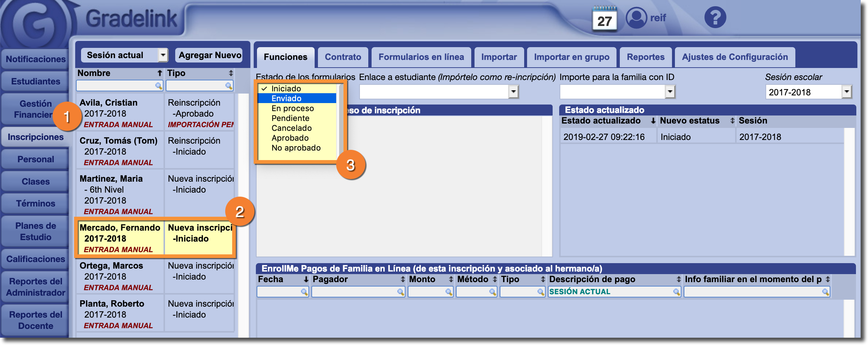This screenshot has width=868, height=345.
Task: Expand the Enlace a estudiante dropdown
Action: point(514,92)
